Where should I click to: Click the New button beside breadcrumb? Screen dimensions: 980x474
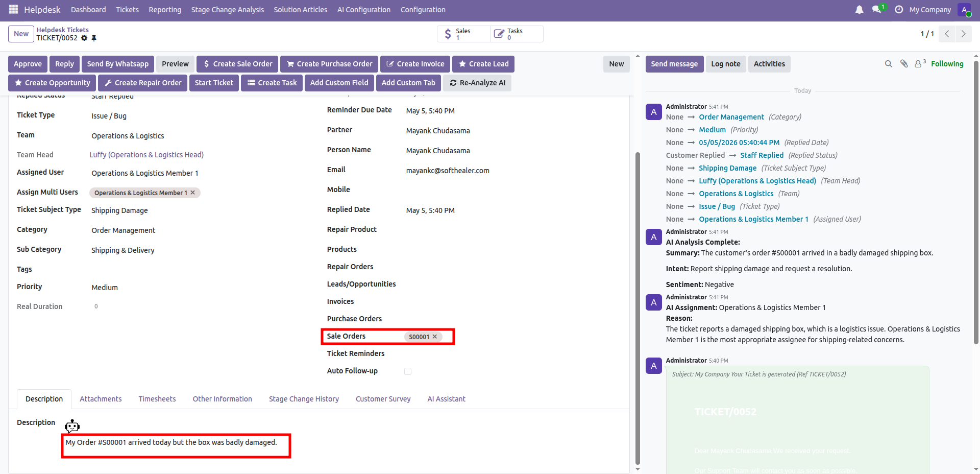[x=21, y=34]
